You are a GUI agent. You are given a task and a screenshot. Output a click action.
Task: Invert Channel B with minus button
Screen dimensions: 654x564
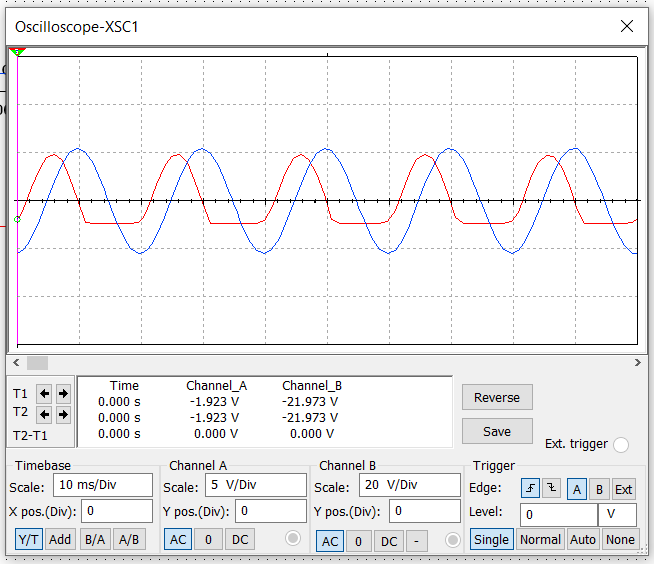click(x=416, y=541)
